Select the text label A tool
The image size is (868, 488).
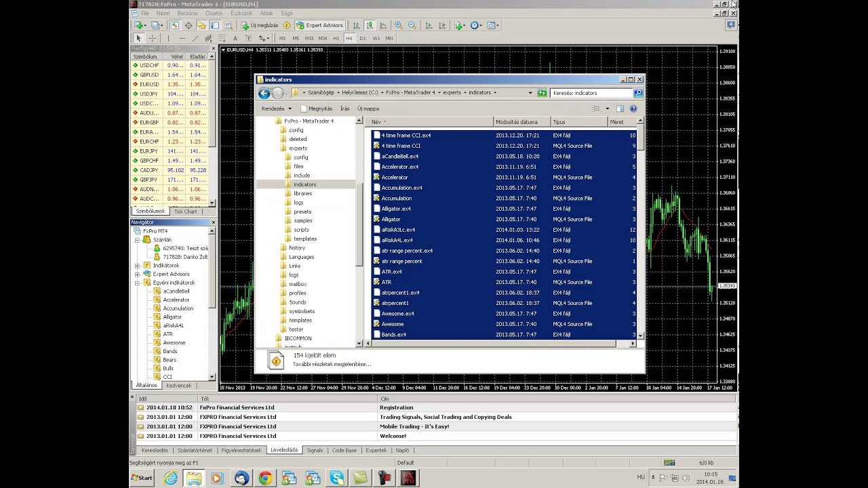235,38
